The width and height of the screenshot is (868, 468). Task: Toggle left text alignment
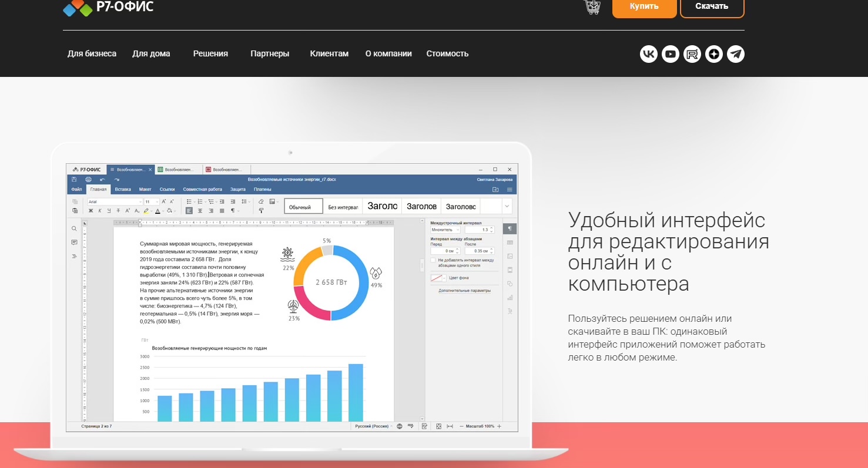point(189,210)
